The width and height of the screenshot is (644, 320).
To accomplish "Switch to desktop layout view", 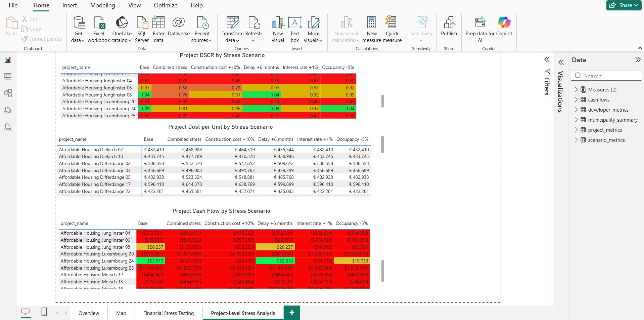I will pos(26,312).
